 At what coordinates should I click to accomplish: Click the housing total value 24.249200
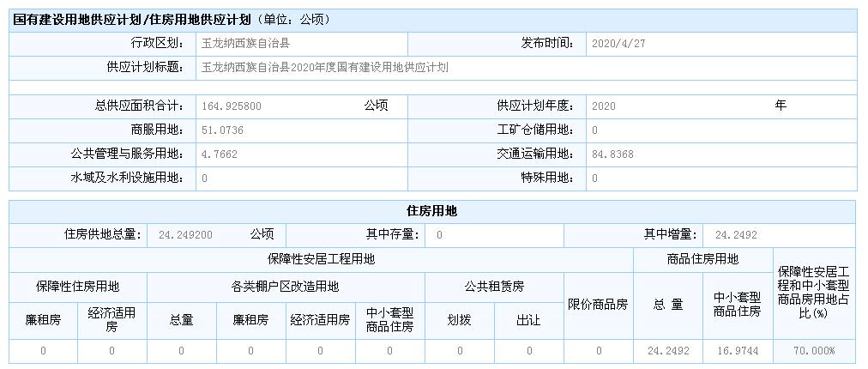185,235
